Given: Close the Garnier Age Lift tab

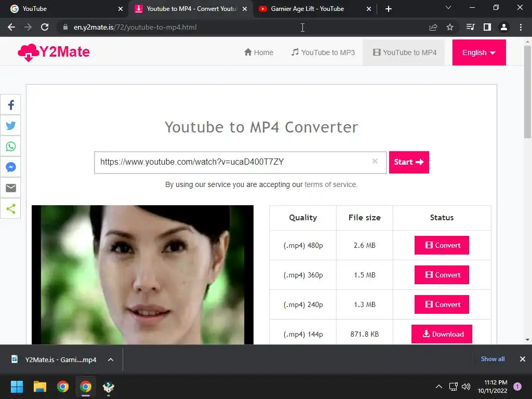Looking at the screenshot, I should coord(369,9).
